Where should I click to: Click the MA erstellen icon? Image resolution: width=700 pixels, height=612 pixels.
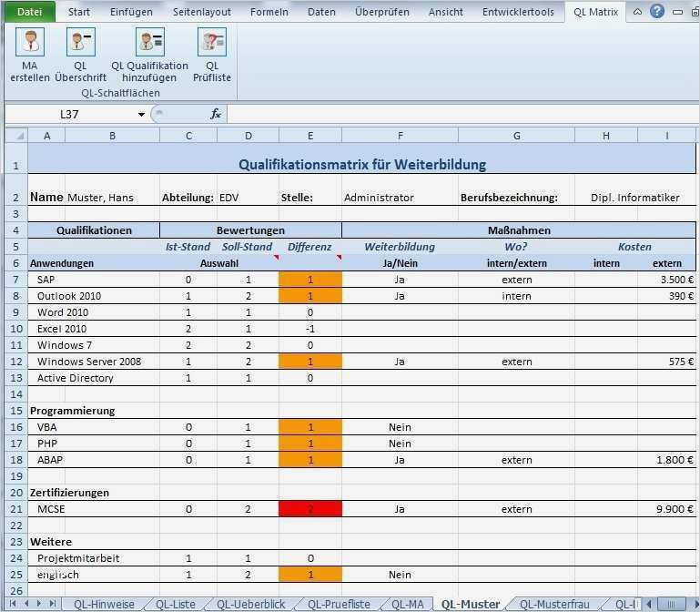[x=30, y=42]
